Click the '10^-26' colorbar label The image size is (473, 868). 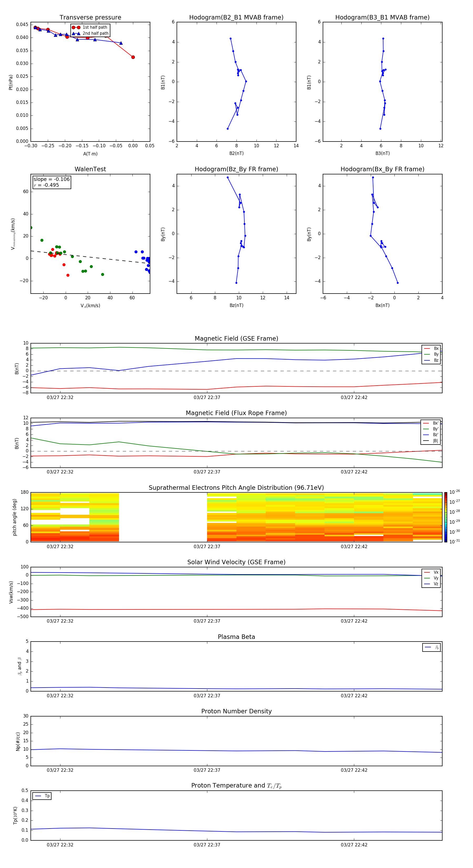point(455,492)
